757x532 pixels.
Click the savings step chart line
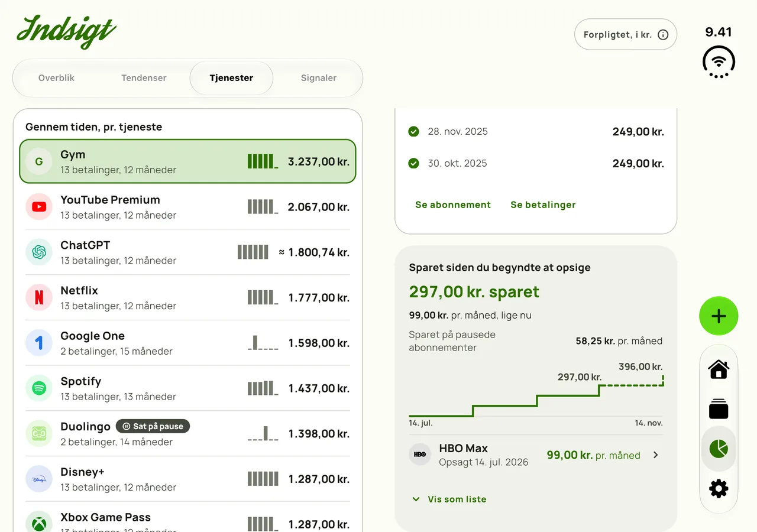(x=536, y=396)
